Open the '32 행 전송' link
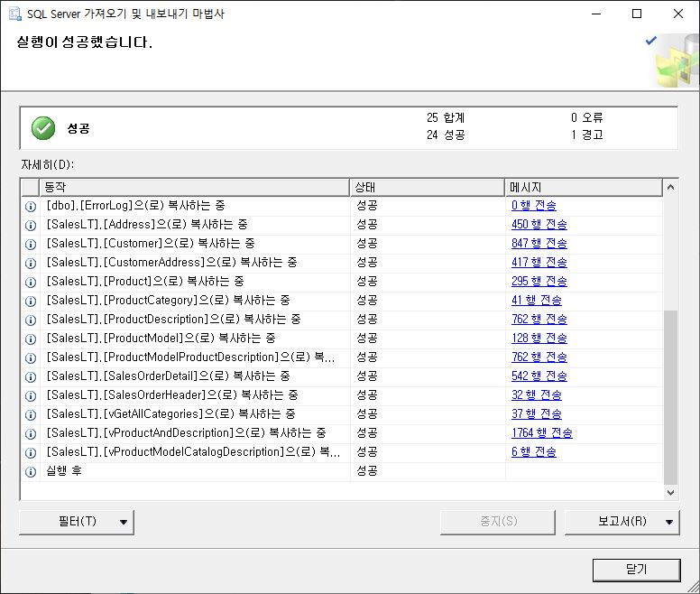This screenshot has width=700, height=594. [x=536, y=395]
